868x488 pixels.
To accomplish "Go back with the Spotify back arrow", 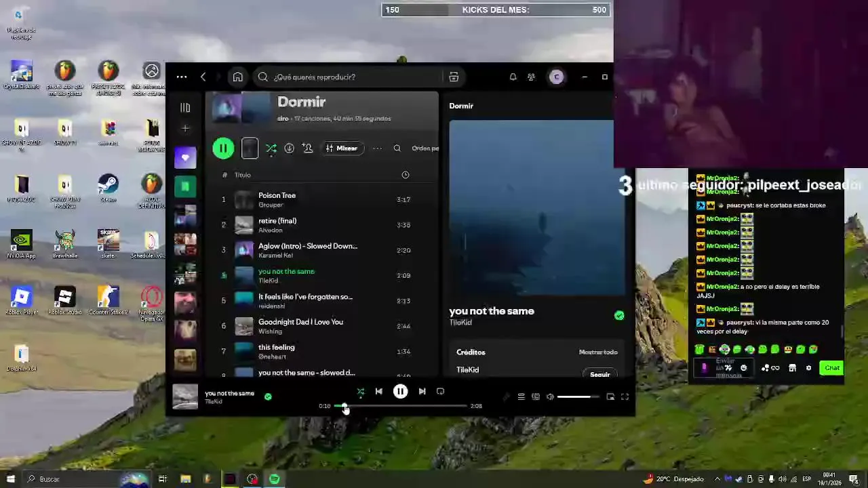I will [x=203, y=77].
